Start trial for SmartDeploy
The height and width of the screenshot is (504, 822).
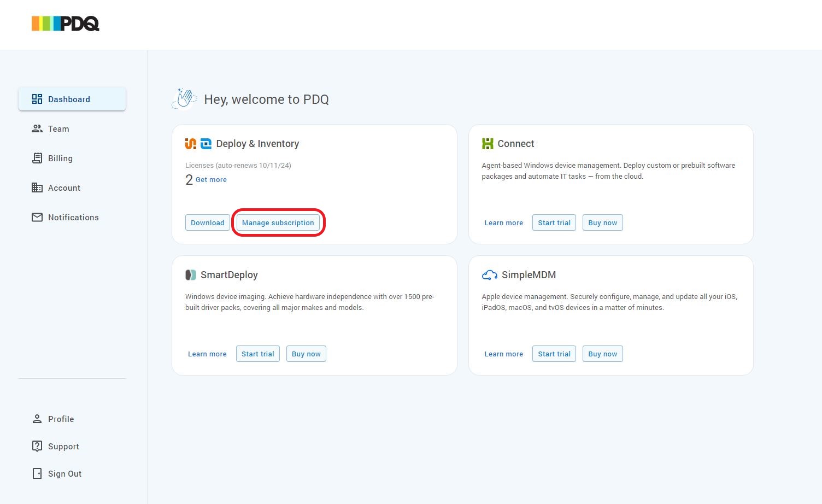pos(258,354)
